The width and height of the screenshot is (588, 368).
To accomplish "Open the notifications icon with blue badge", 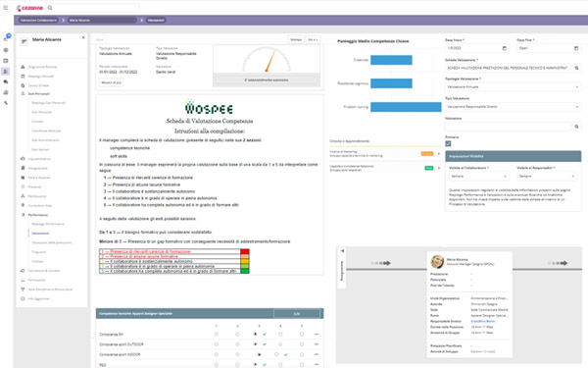I will click(7, 37).
